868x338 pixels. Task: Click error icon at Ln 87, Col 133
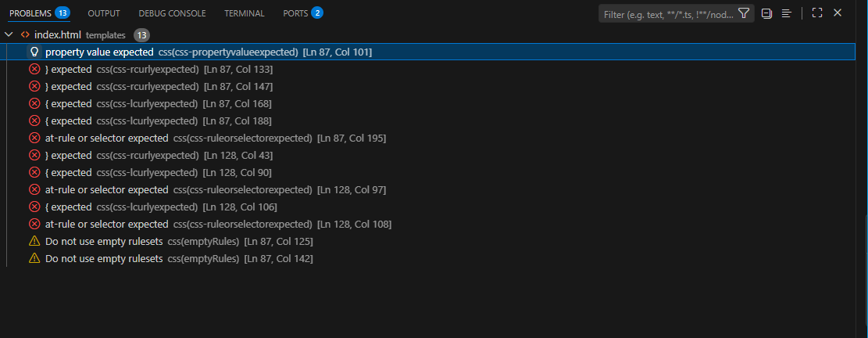(x=34, y=70)
